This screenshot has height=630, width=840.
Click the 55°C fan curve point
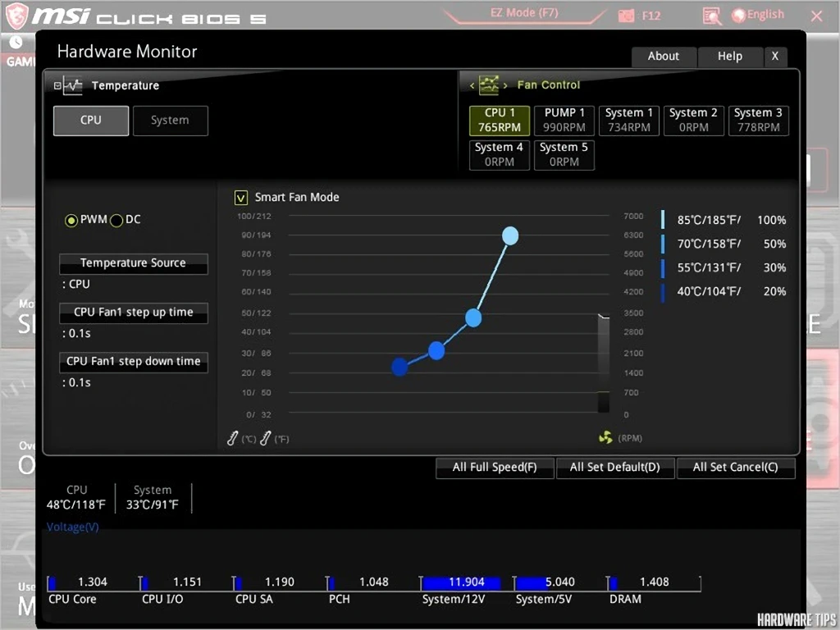[x=436, y=351]
